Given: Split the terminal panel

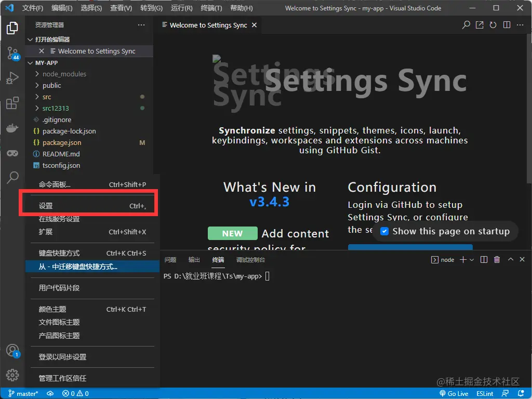Looking at the screenshot, I should click(484, 260).
